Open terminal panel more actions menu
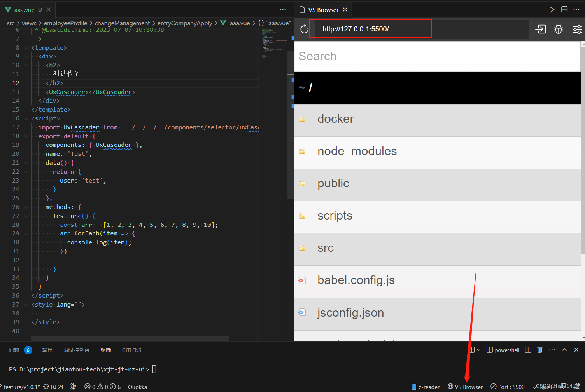This screenshot has width=585, height=392. (552, 350)
